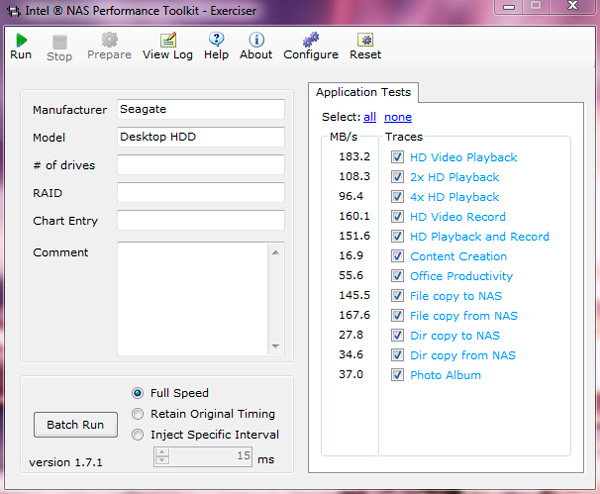Switch to the Application Tests tab
This screenshot has width=600, height=494.
pyautogui.click(x=363, y=92)
